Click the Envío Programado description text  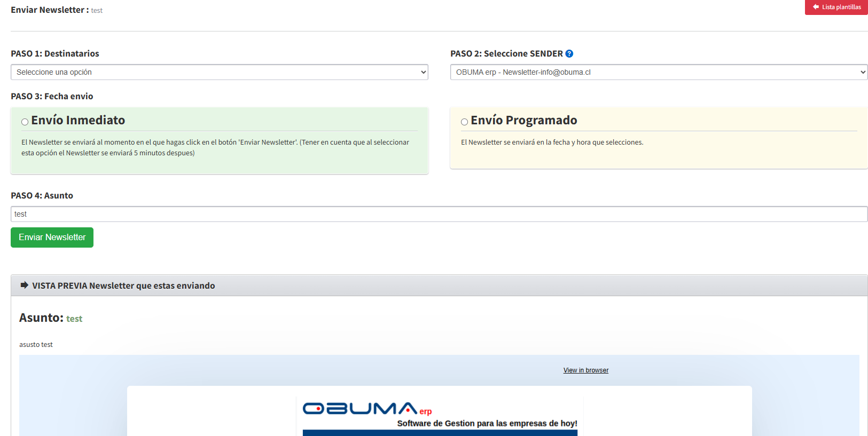pos(552,142)
